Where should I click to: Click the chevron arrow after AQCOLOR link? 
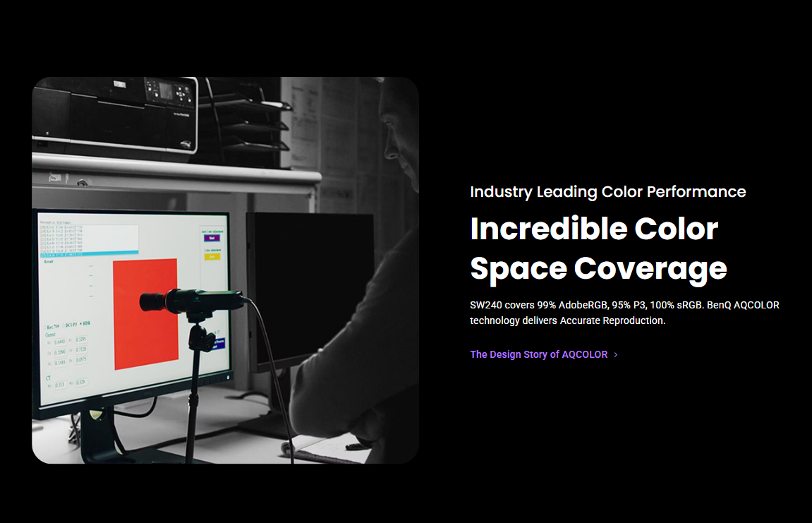tap(616, 355)
